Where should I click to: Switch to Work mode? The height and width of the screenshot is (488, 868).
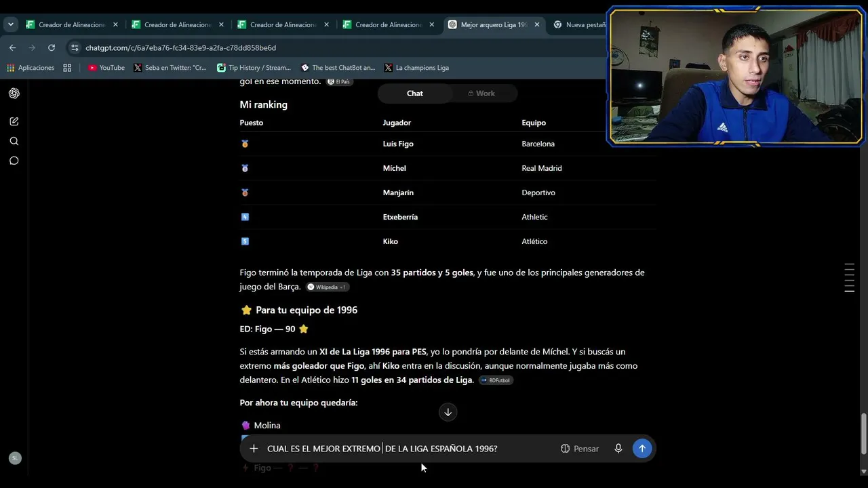coord(481,94)
